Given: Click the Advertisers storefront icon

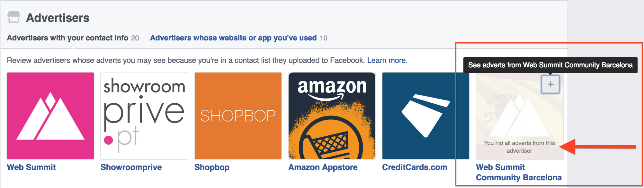Looking at the screenshot, I should pos(13,17).
